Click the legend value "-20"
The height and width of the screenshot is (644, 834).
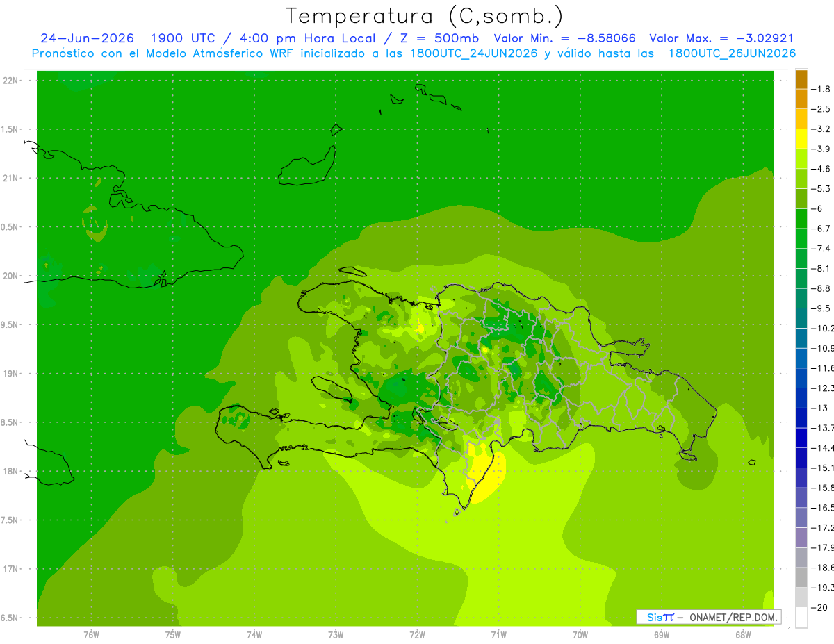[x=819, y=608]
